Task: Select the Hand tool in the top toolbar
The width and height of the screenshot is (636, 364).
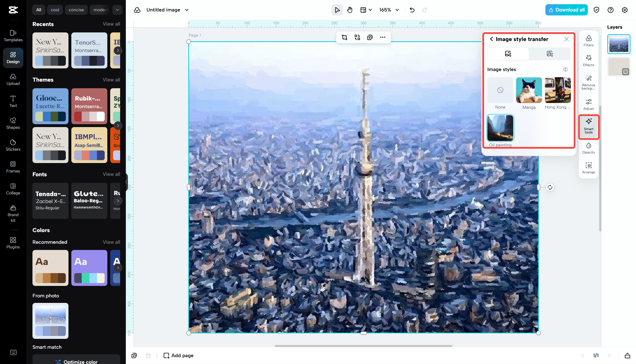Action: (350, 10)
